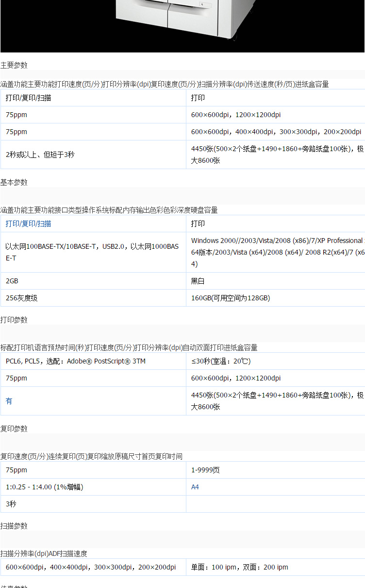Click the 2GB memory cell

(93, 281)
